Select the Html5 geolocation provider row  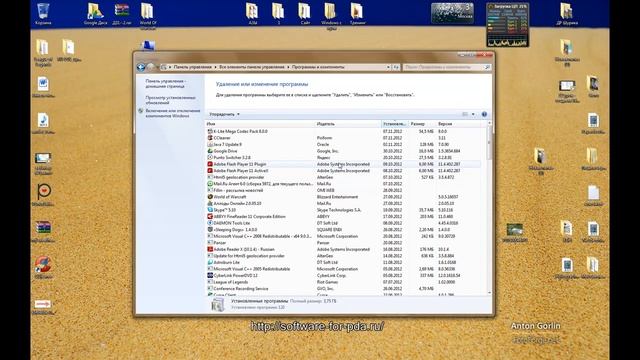point(343,177)
